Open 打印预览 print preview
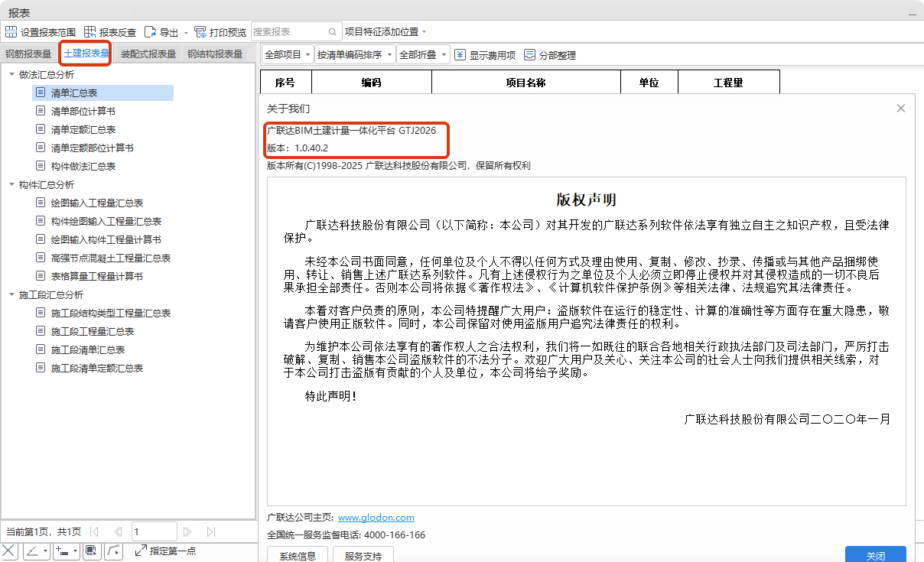924x562 pixels. [x=220, y=32]
